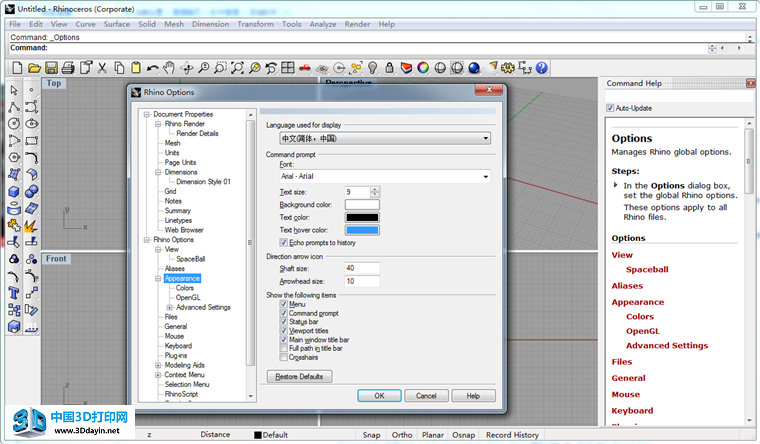
Task: Enable Full path in title bar
Action: click(284, 348)
